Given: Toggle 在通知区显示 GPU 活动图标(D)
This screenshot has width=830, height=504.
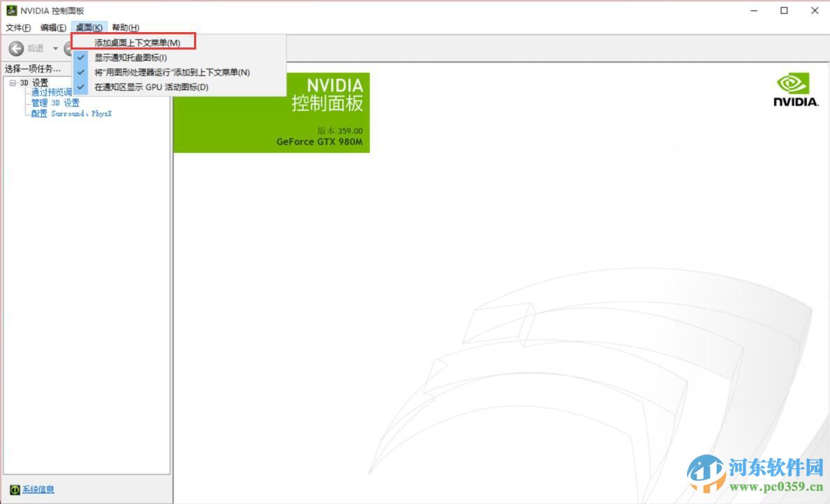Looking at the screenshot, I should click(x=179, y=87).
